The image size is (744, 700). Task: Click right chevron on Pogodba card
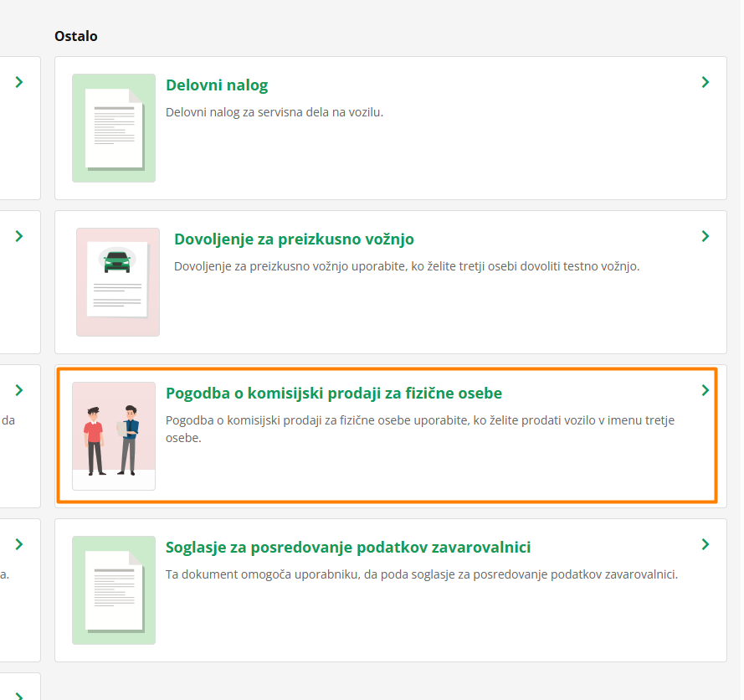coord(706,390)
